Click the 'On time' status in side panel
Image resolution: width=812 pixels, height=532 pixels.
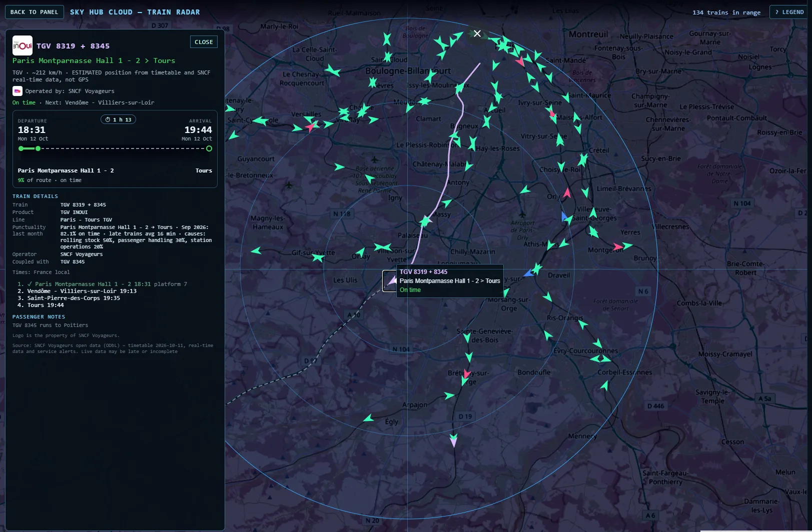[x=24, y=102]
